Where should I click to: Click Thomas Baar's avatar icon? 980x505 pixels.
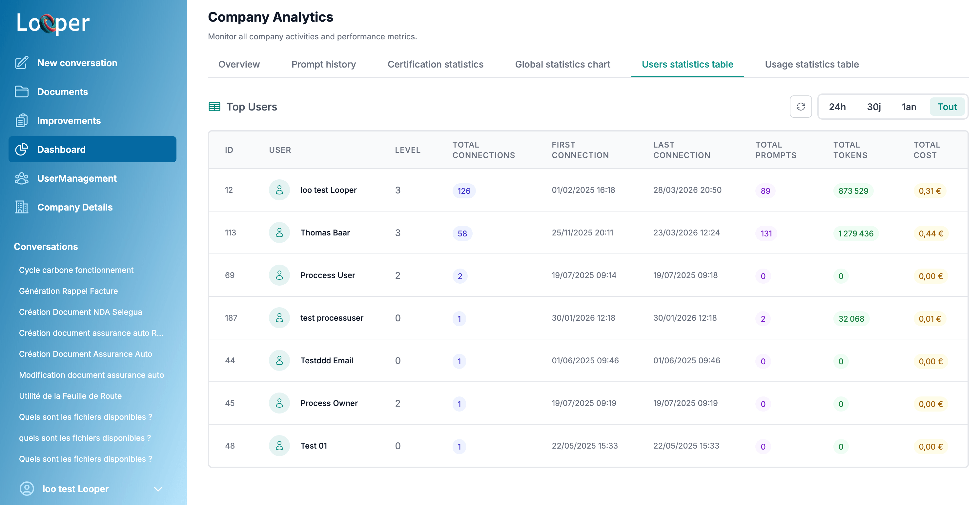tap(280, 232)
